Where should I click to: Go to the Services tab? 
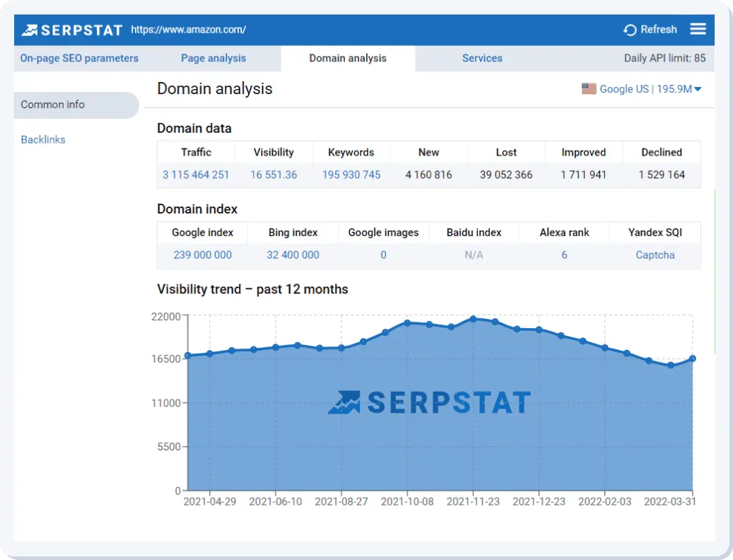tap(482, 59)
